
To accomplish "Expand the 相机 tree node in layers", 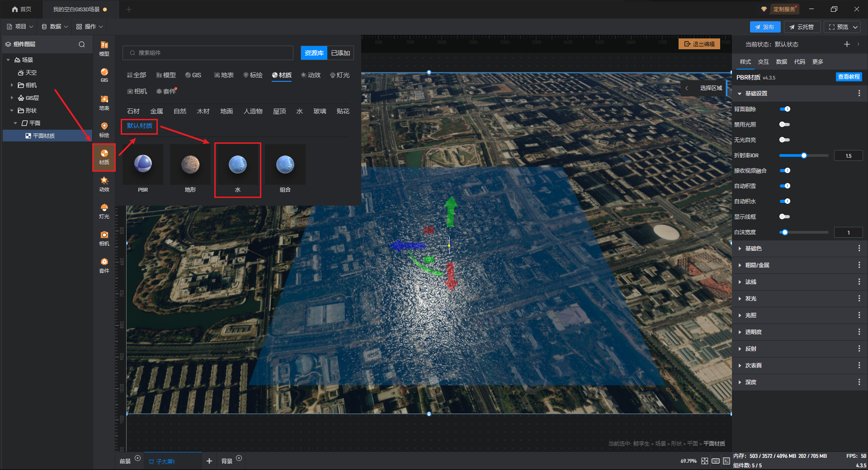I will click(x=12, y=85).
